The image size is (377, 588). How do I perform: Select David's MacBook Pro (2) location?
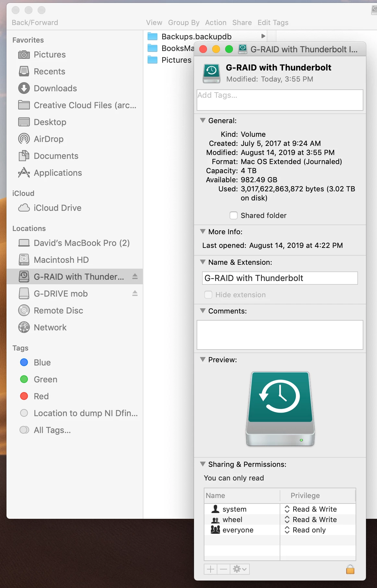[75, 243]
